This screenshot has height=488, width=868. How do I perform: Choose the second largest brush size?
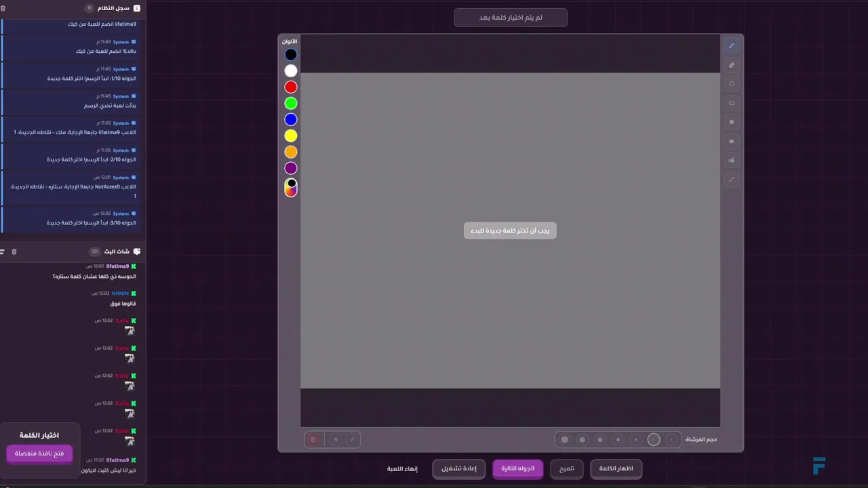[x=582, y=439]
